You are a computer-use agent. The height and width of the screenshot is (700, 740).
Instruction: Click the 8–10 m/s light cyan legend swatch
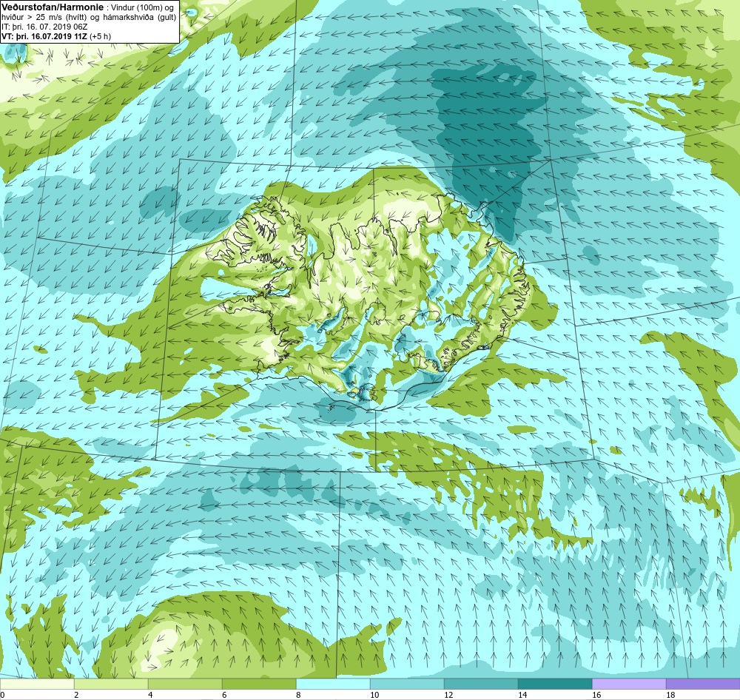333,684
